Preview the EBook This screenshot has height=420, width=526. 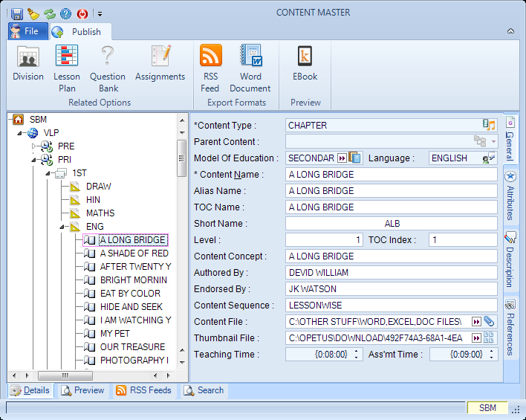tap(305, 64)
